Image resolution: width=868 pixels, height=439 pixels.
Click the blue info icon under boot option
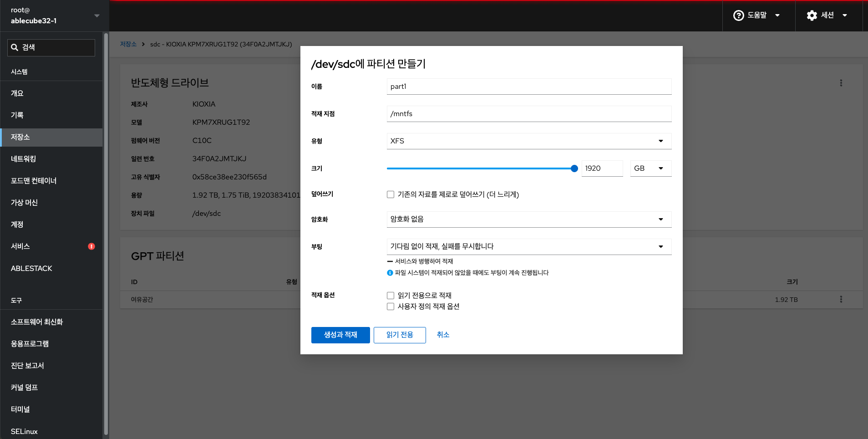[x=390, y=273]
